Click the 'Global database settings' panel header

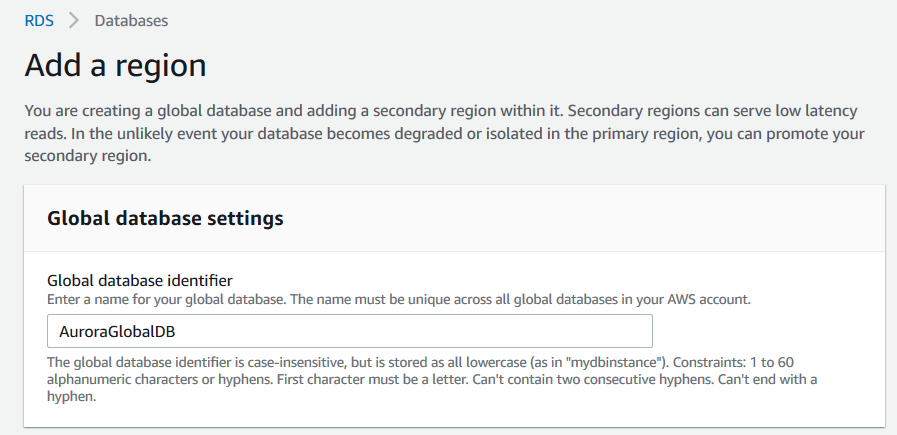tap(166, 218)
